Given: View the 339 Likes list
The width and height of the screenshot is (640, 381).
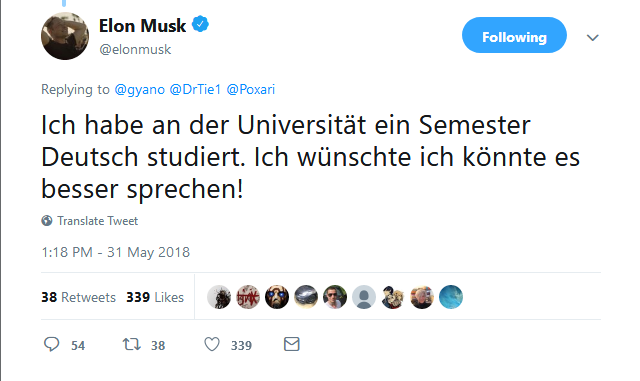Looking at the screenshot, I should click(155, 297).
